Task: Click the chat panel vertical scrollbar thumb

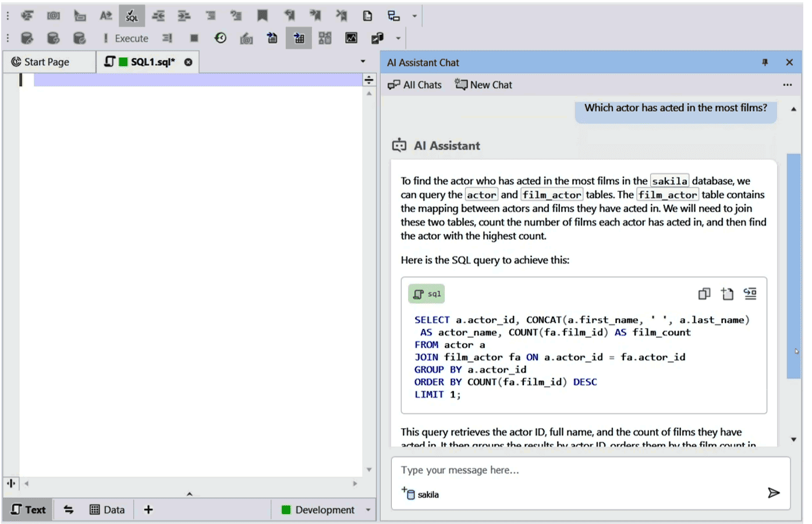Action: tap(793, 266)
